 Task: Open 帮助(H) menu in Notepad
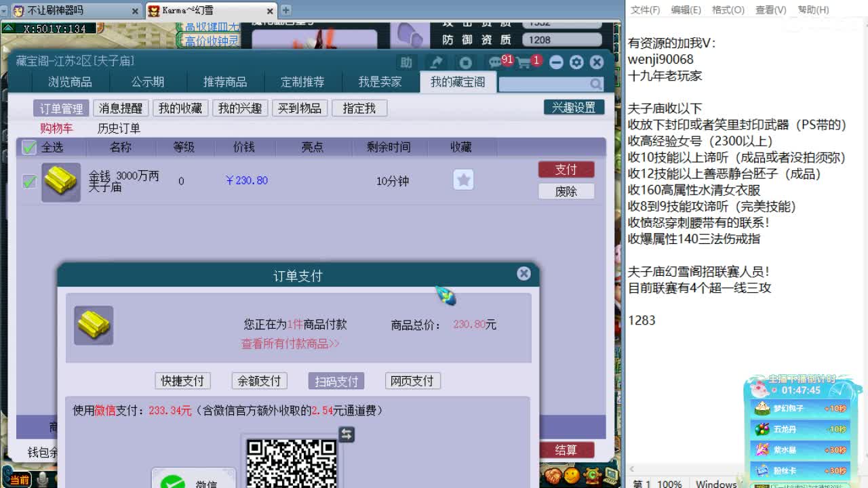[813, 10]
